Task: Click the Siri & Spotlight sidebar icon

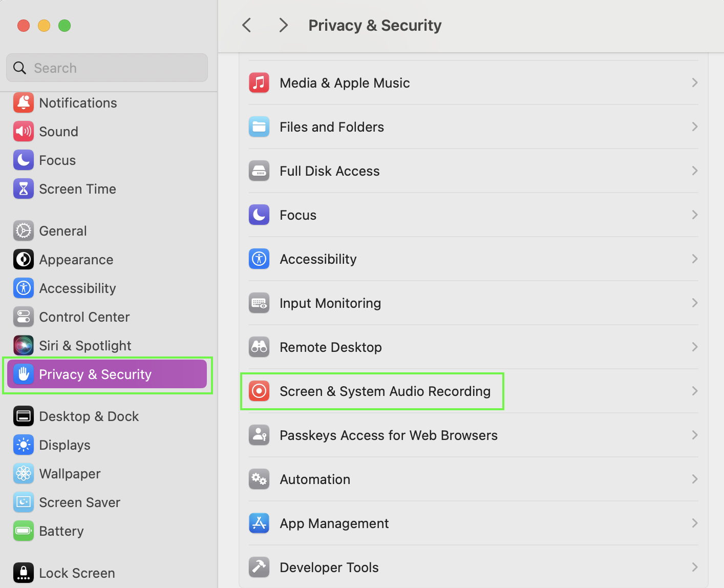Action: pos(24,346)
